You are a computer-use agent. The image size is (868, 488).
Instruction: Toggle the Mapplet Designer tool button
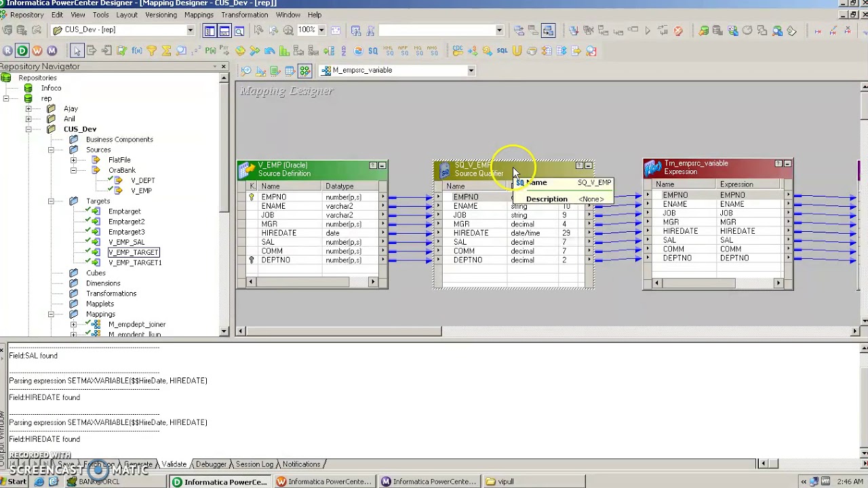[x=290, y=70]
